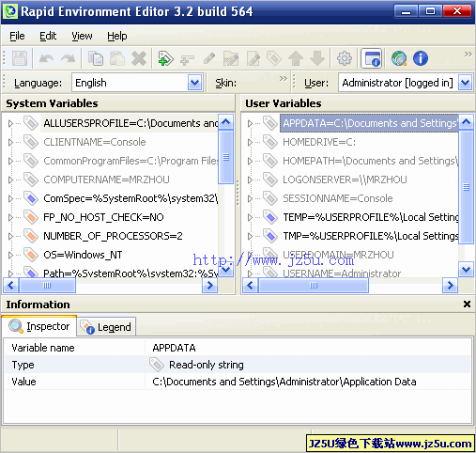This screenshot has height=453, width=476.
Task: Click the Delete X icon
Action: click(139, 58)
